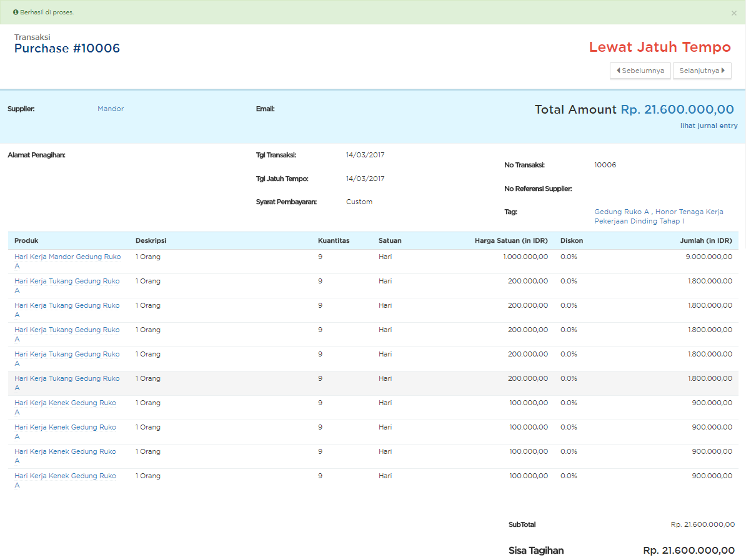The width and height of the screenshot is (746, 560).
Task: Click the Purchase #10006 title
Action: (x=67, y=49)
